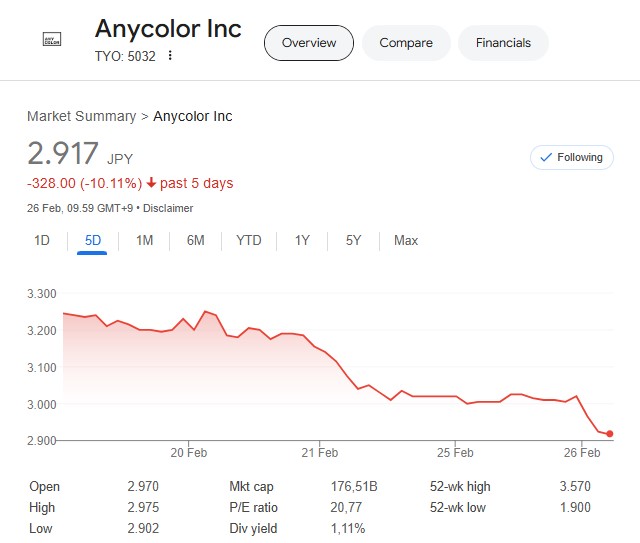This screenshot has width=640, height=543.
Task: Open the three-dot more options menu
Action: (170, 56)
